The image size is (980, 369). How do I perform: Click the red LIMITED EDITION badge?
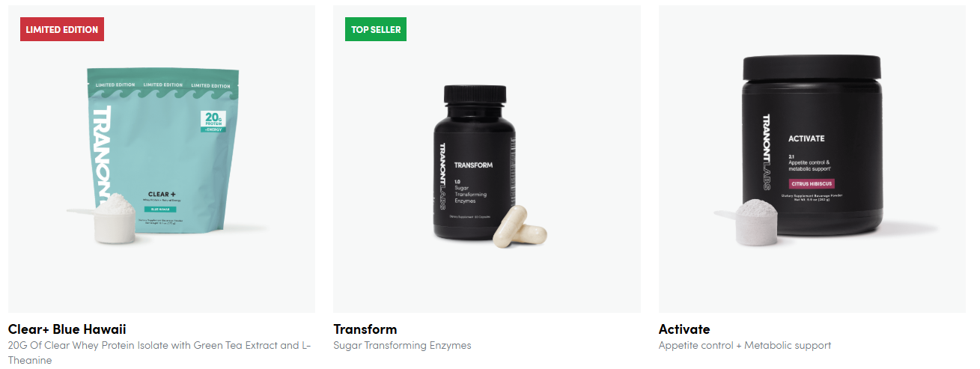click(x=62, y=29)
